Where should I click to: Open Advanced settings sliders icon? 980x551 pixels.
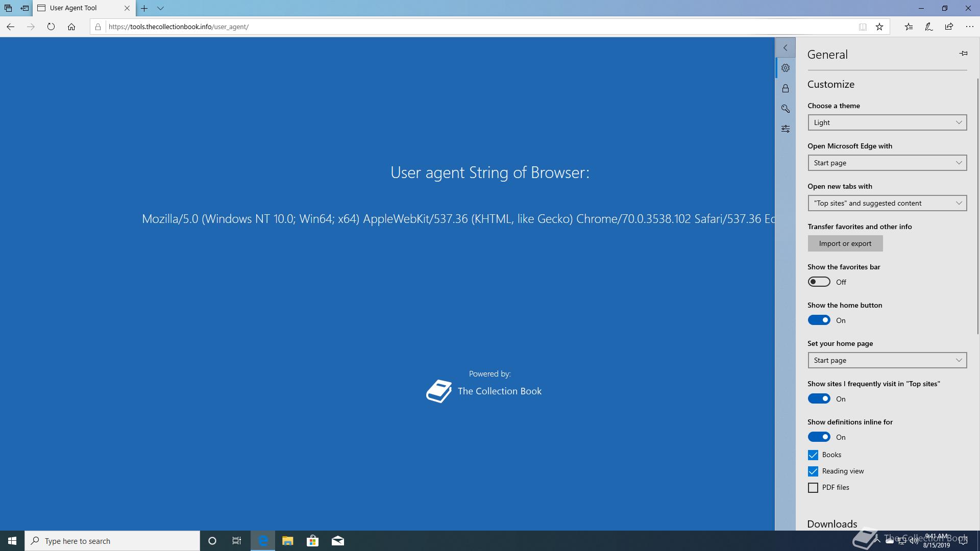(786, 129)
